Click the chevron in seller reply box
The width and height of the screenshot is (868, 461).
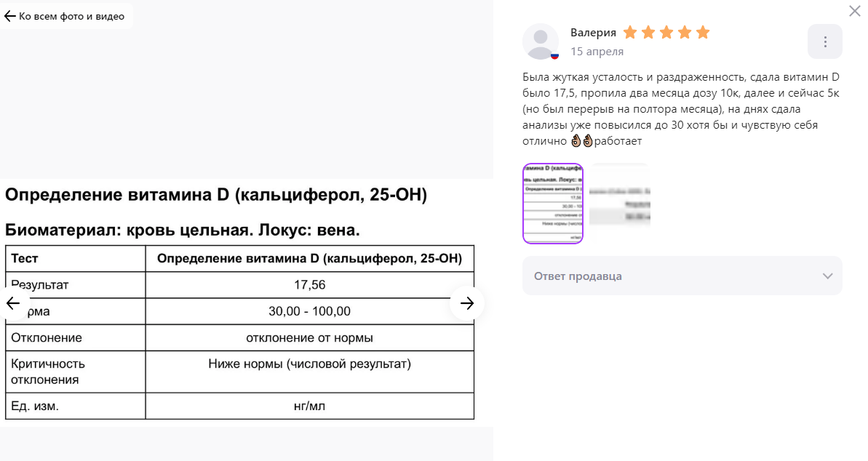827,276
